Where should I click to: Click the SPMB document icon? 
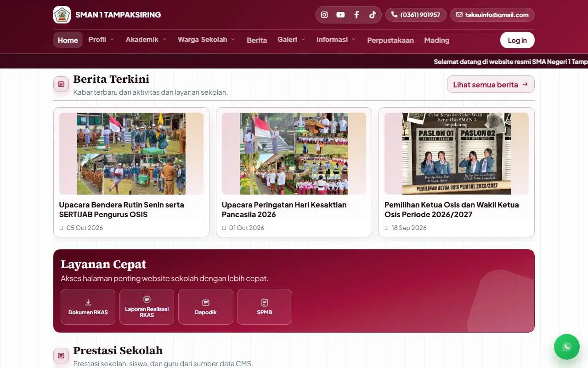tap(265, 302)
